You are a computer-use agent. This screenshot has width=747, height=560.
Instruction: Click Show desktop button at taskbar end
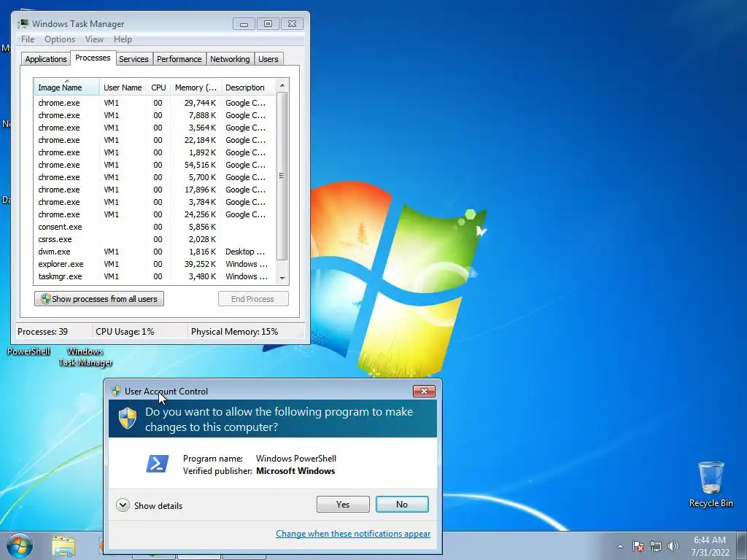(742, 545)
